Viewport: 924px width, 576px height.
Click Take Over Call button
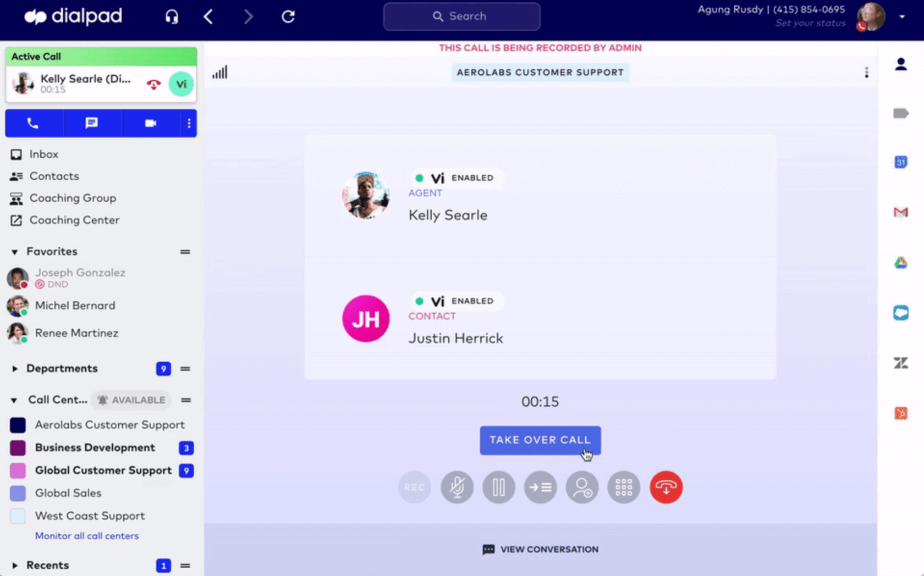540,440
